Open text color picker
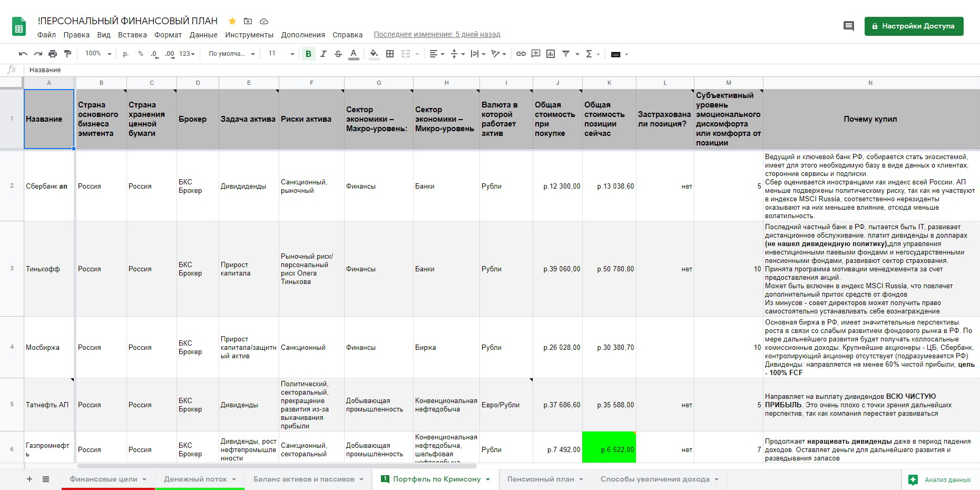Screen dimensions: 980x490 [354, 54]
